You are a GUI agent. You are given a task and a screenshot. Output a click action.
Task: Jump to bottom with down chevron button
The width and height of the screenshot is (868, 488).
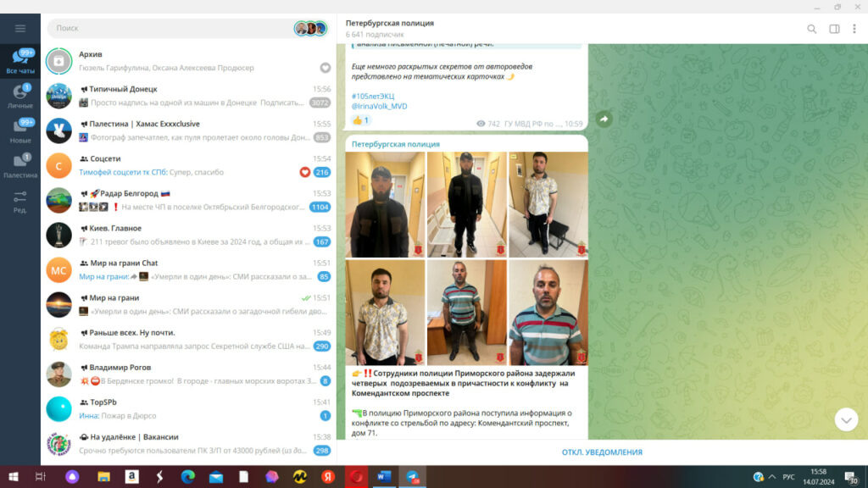click(x=846, y=420)
